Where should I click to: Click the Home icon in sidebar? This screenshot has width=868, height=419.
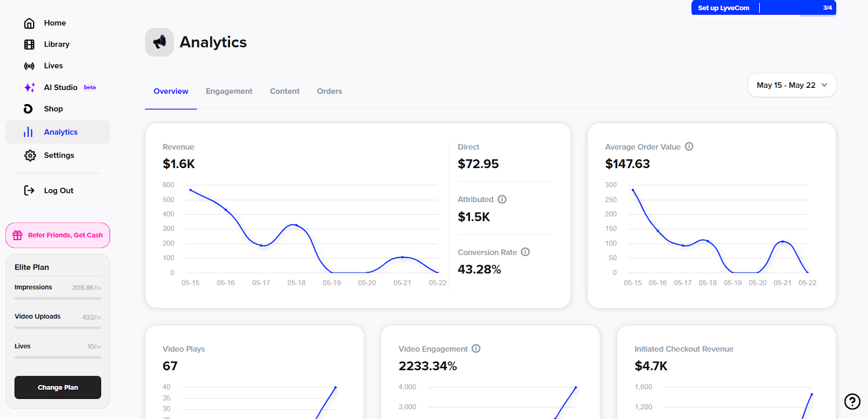pyautogui.click(x=29, y=23)
